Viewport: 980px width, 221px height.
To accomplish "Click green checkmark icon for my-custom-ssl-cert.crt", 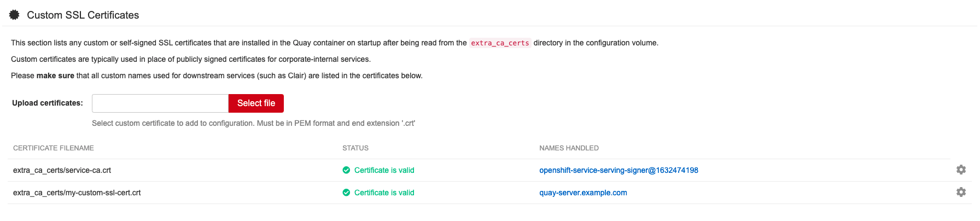I will (x=346, y=193).
